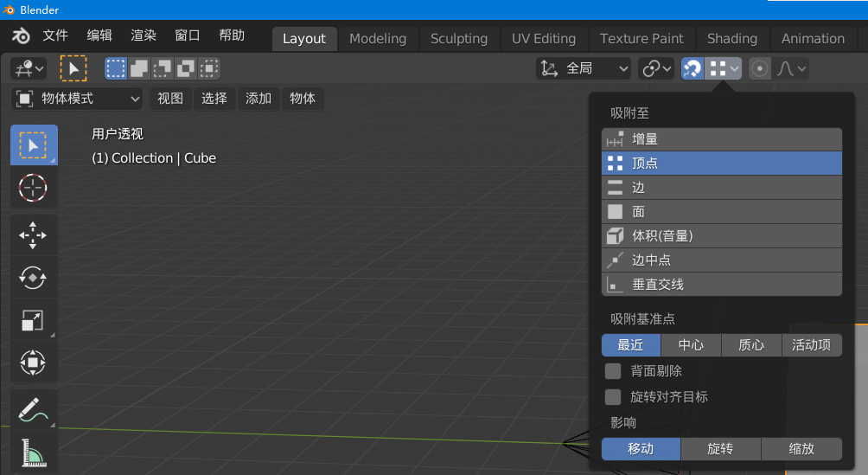The image size is (868, 475).
Task: Set snap target to 边中点
Action: pyautogui.click(x=722, y=260)
